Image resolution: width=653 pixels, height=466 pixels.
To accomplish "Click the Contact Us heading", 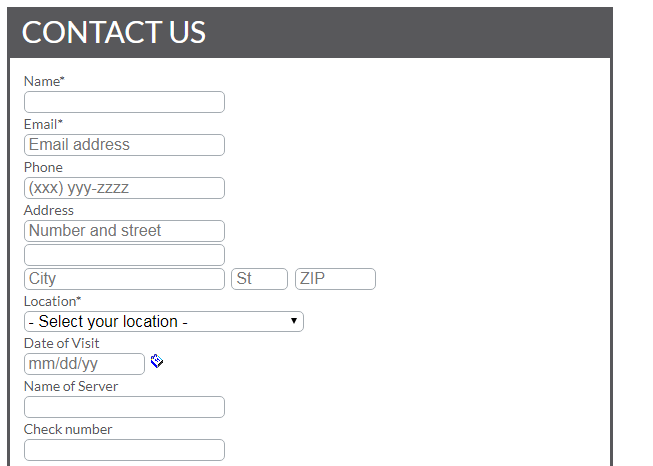I will click(114, 33).
